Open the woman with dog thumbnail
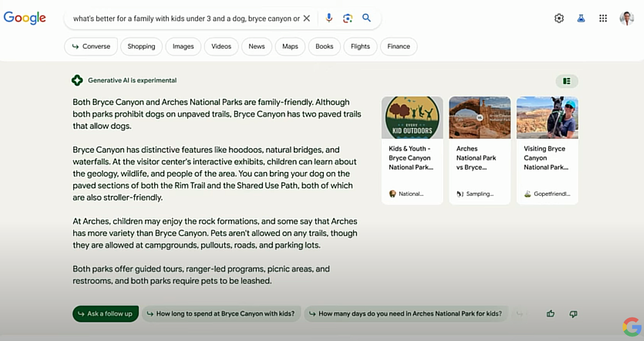 click(547, 117)
